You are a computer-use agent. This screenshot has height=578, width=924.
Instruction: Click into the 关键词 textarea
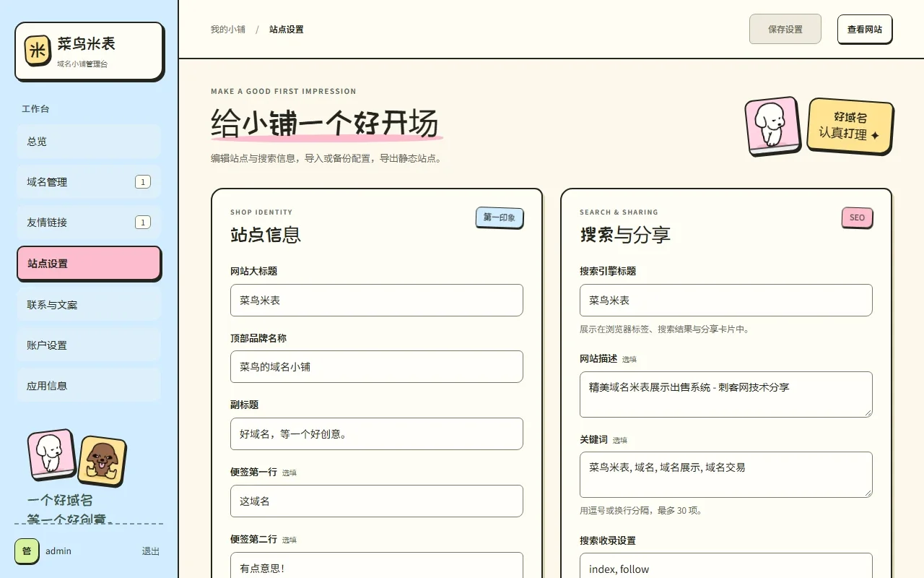tap(726, 475)
